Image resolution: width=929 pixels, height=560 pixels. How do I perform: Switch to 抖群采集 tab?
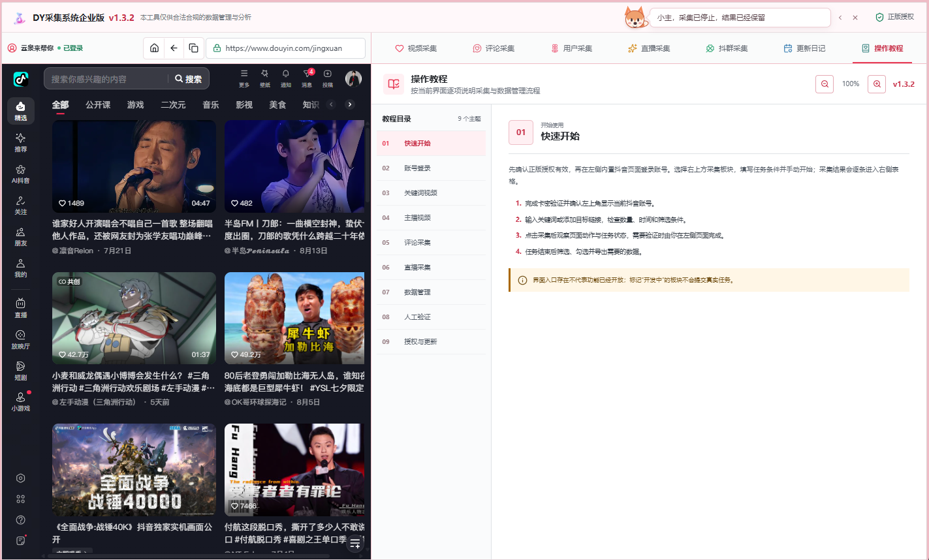(727, 48)
